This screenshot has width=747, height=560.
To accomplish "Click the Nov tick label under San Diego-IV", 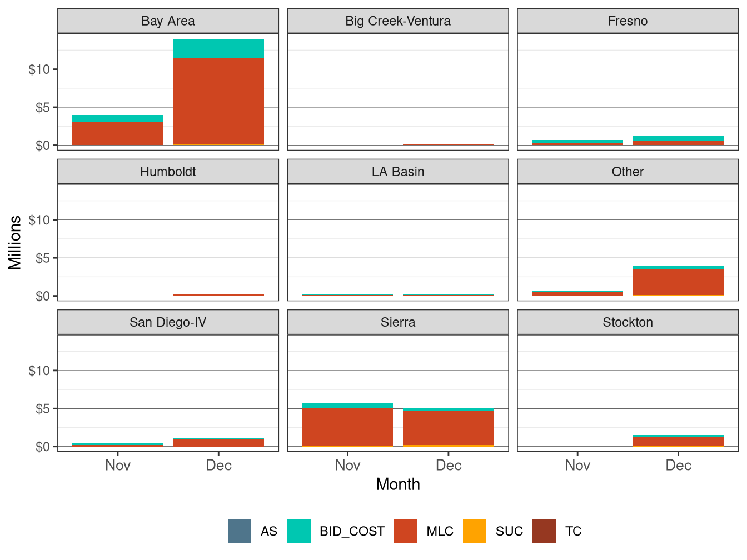I will click(x=117, y=465).
